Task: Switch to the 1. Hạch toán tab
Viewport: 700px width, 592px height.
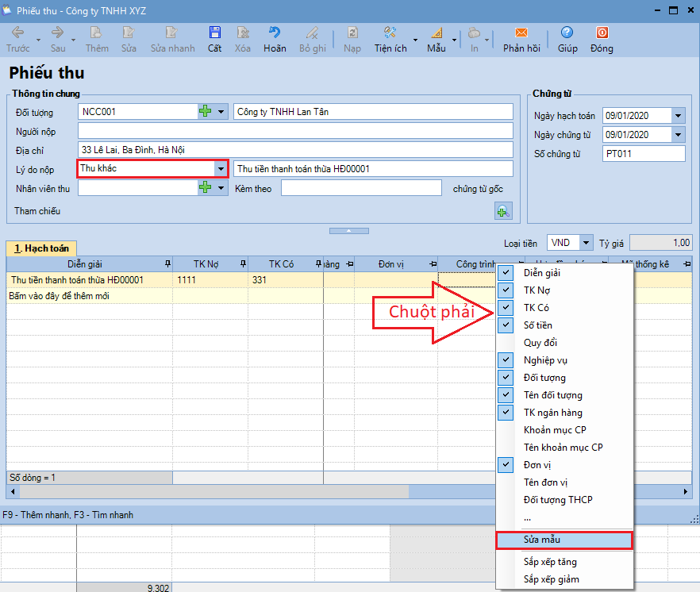Action: [40, 248]
